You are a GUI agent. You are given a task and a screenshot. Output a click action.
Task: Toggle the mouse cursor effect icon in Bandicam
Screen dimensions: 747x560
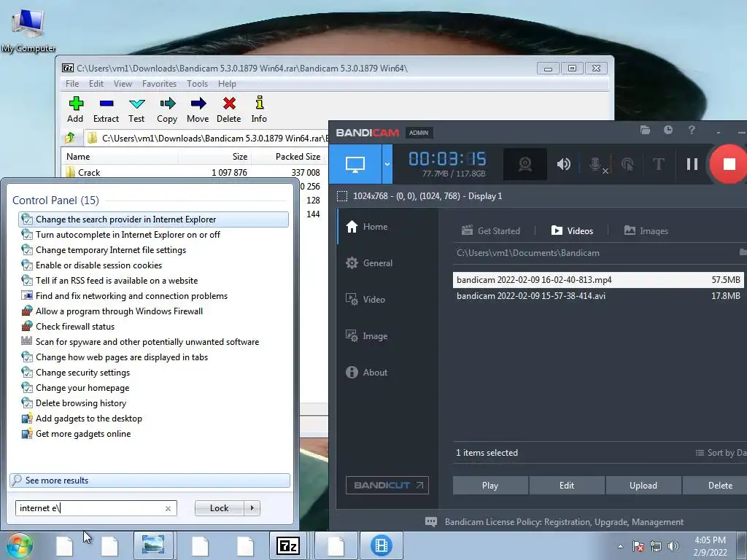tap(628, 164)
